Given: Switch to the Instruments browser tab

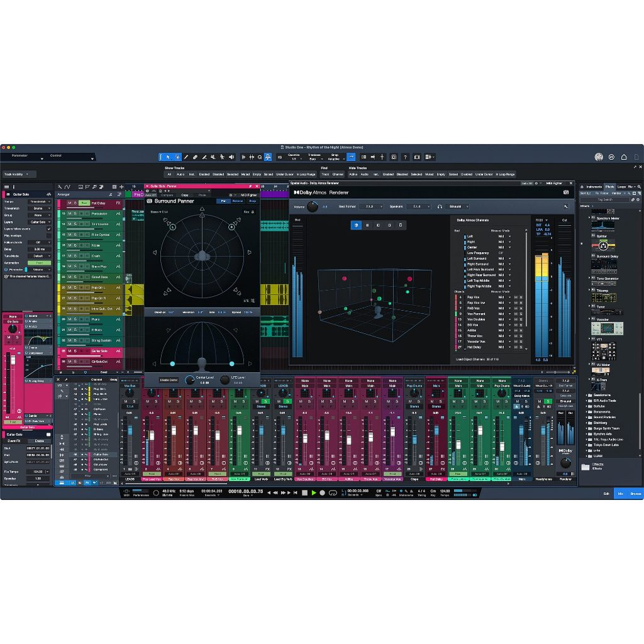Looking at the screenshot, I should coord(594,187).
